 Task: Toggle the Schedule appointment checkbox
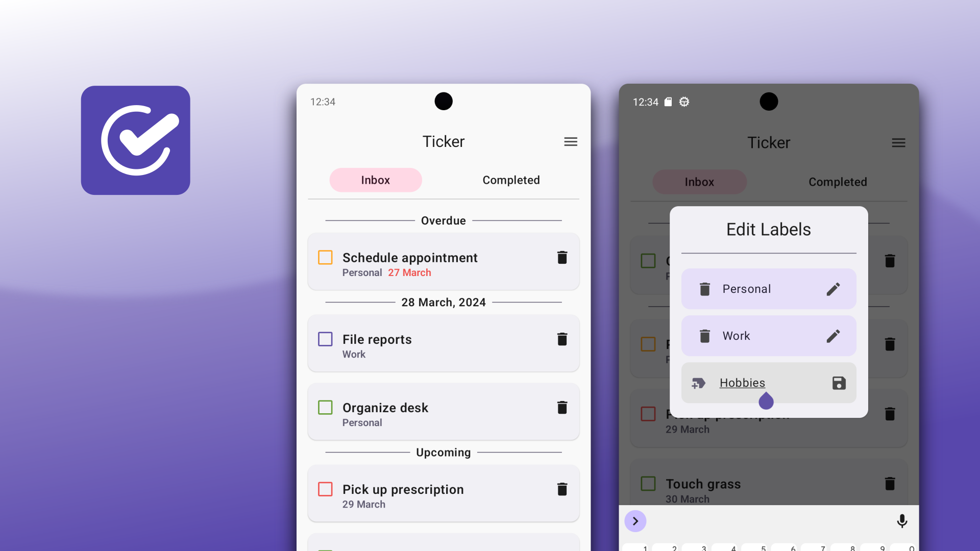(325, 257)
